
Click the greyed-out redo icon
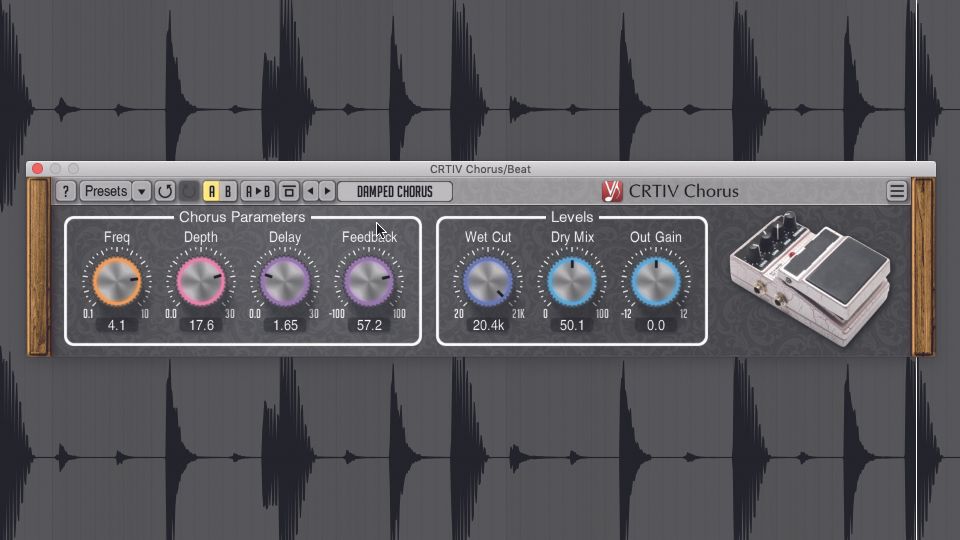[x=189, y=191]
